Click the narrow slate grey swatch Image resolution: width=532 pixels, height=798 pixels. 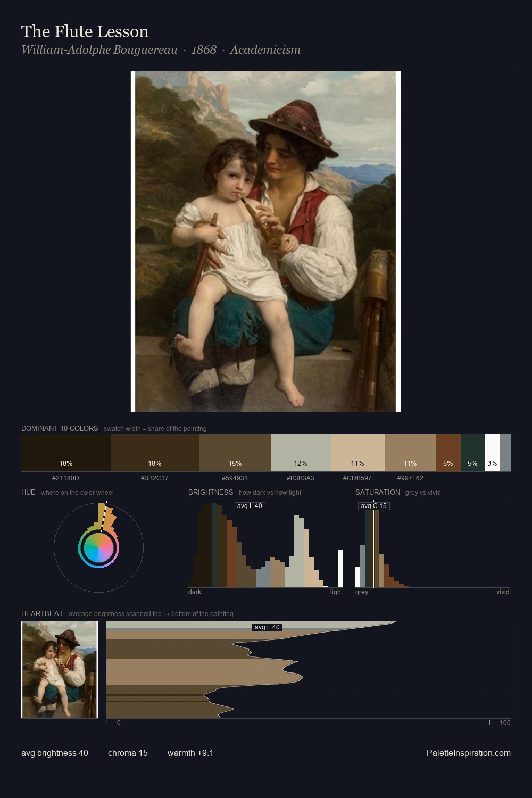tap(505, 453)
